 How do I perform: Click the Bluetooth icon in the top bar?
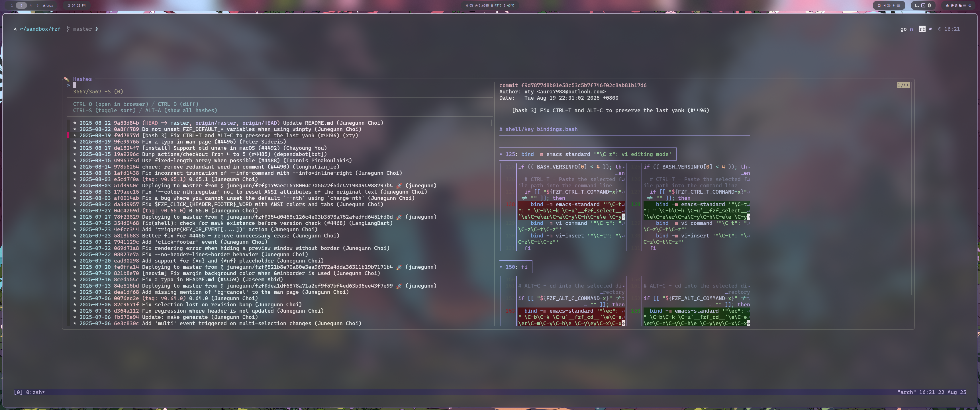pyautogui.click(x=929, y=5)
